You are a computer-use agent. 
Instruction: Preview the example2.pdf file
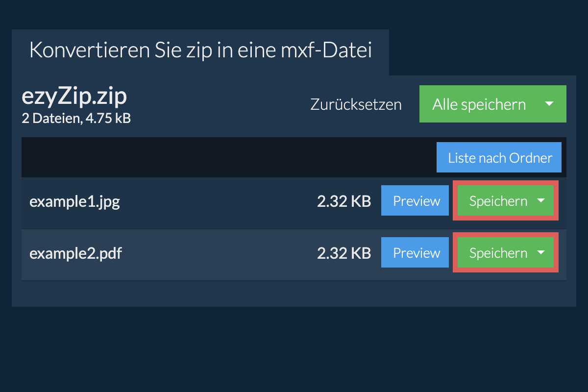pyautogui.click(x=415, y=253)
